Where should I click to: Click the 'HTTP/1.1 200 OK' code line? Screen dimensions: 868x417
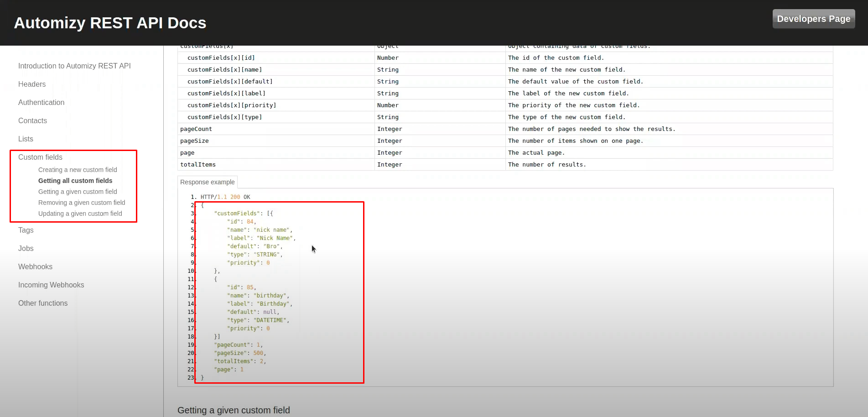225,197
